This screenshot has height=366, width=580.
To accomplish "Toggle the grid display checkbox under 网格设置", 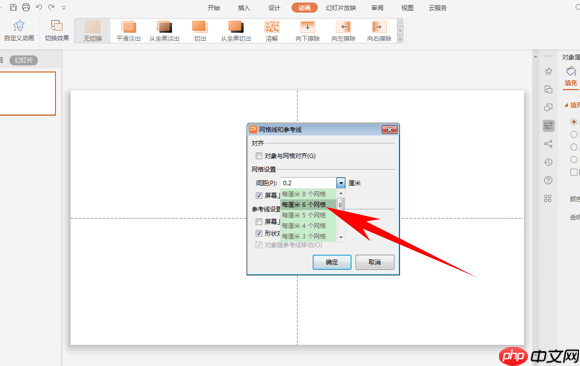I will (x=259, y=195).
